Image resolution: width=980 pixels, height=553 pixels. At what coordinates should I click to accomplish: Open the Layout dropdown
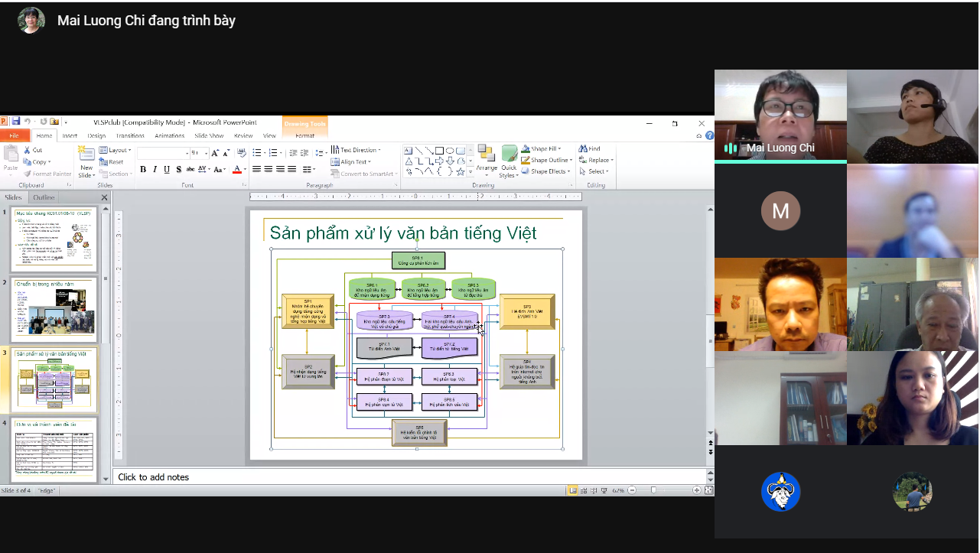pyautogui.click(x=116, y=151)
